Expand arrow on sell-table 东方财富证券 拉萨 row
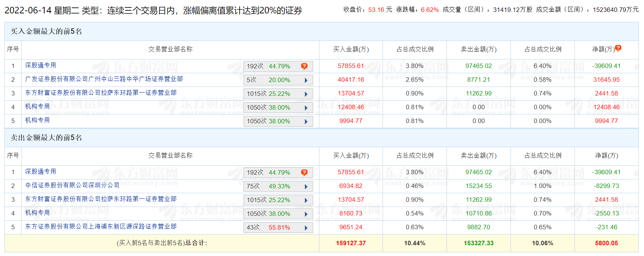This screenshot has width=644, height=256. pos(306,200)
